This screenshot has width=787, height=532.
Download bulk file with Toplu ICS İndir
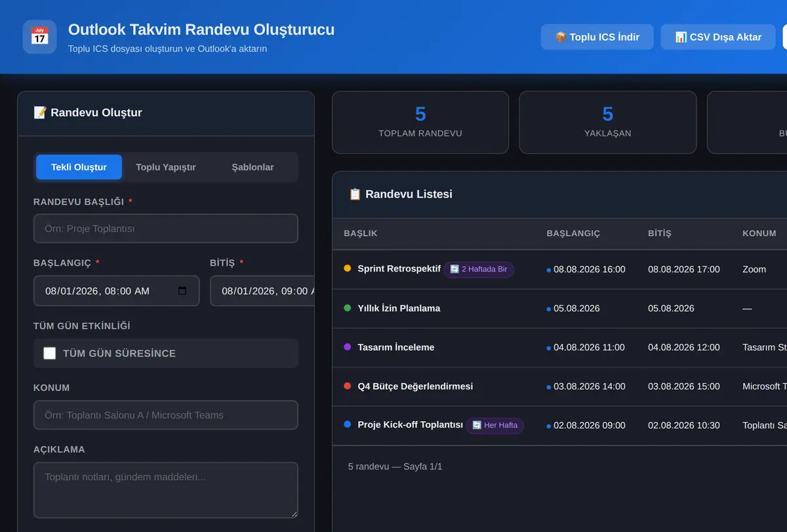pyautogui.click(x=597, y=37)
